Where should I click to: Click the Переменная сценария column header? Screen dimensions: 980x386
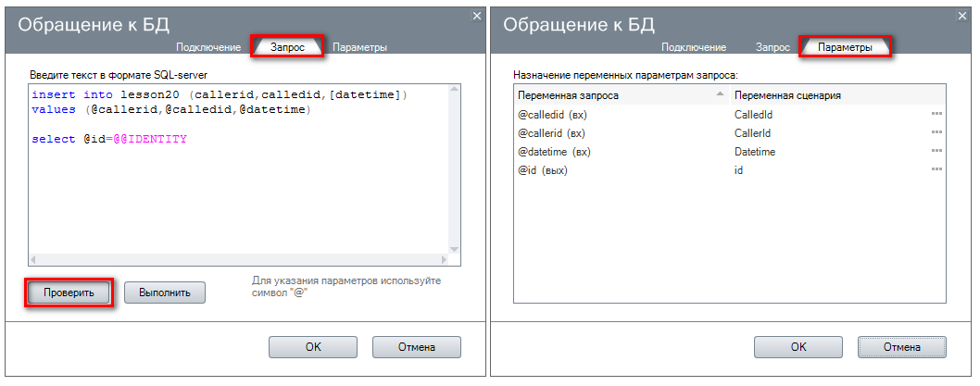coord(787,95)
